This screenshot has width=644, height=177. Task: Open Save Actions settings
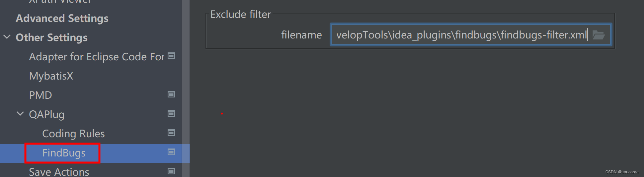point(59,172)
